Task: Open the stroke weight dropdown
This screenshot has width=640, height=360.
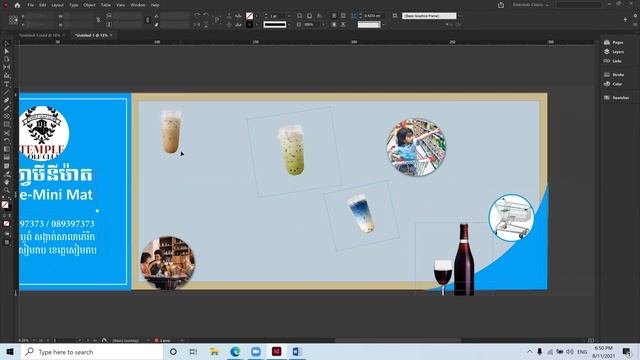Action: tap(289, 16)
